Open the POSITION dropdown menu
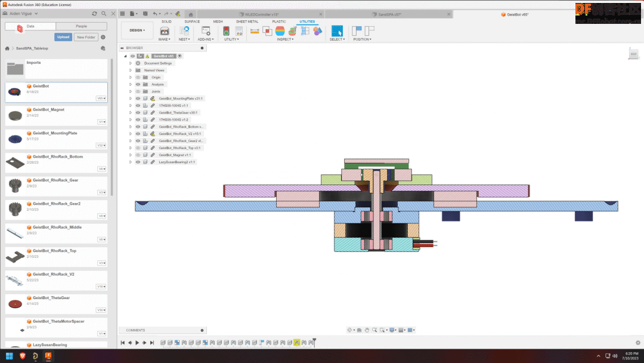The width and height of the screenshot is (644, 363). pos(363,39)
